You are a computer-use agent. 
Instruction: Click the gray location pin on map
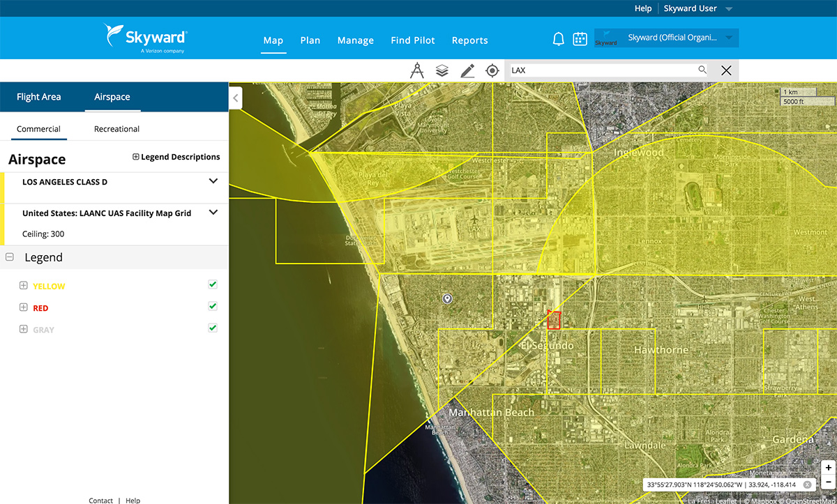click(x=448, y=299)
